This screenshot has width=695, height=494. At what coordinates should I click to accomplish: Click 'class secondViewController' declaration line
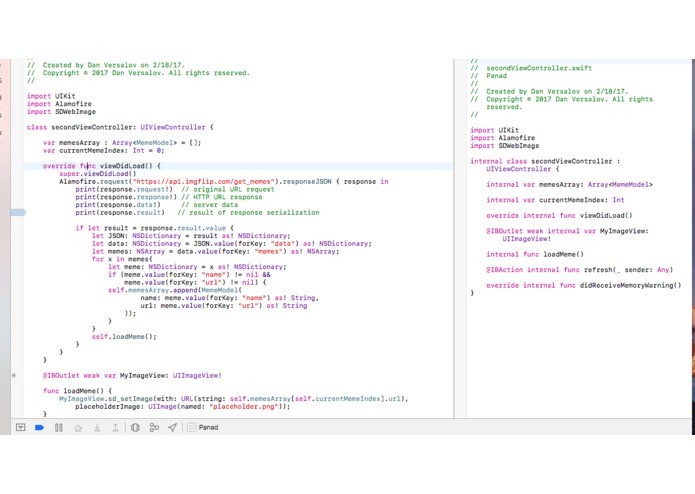pyautogui.click(x=120, y=127)
